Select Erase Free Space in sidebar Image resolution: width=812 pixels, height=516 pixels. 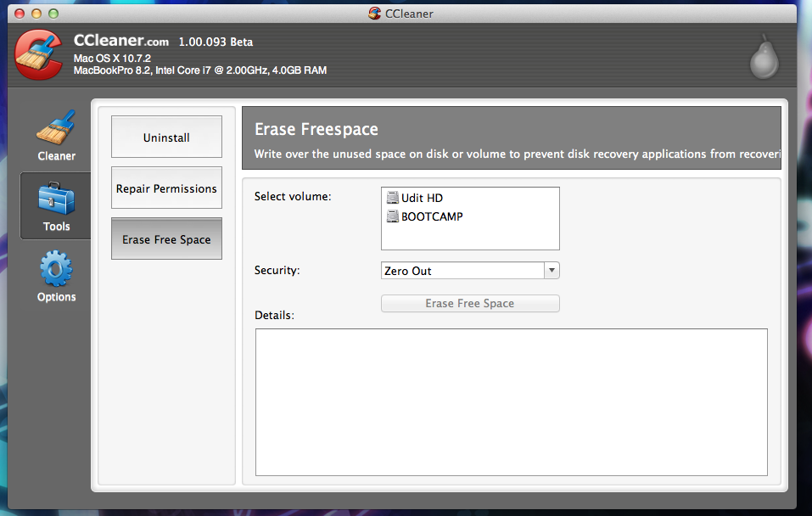[x=166, y=238]
